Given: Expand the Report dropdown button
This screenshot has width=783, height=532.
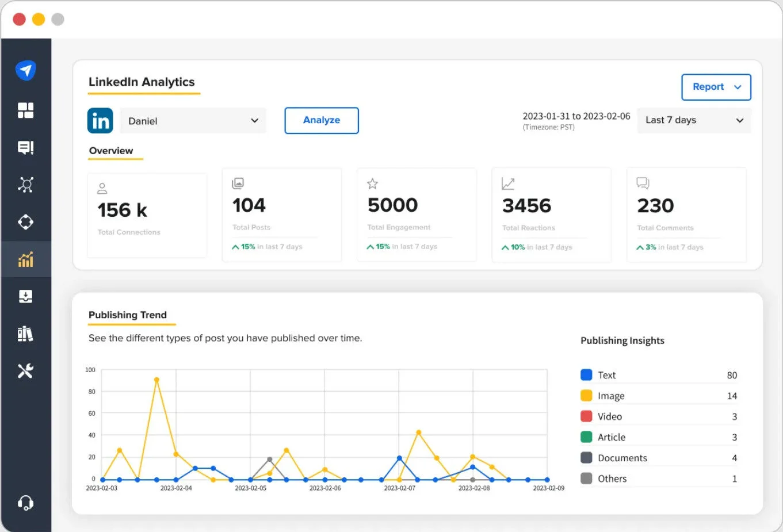Looking at the screenshot, I should [716, 87].
